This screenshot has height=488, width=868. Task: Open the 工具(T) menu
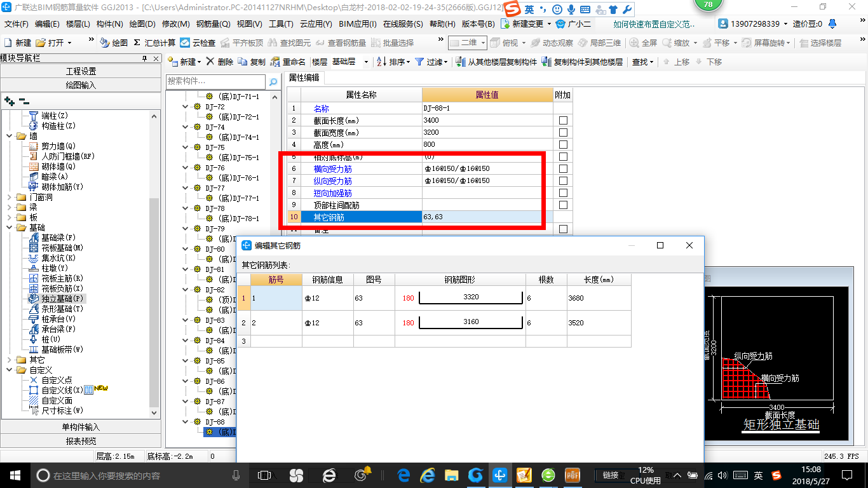point(281,24)
